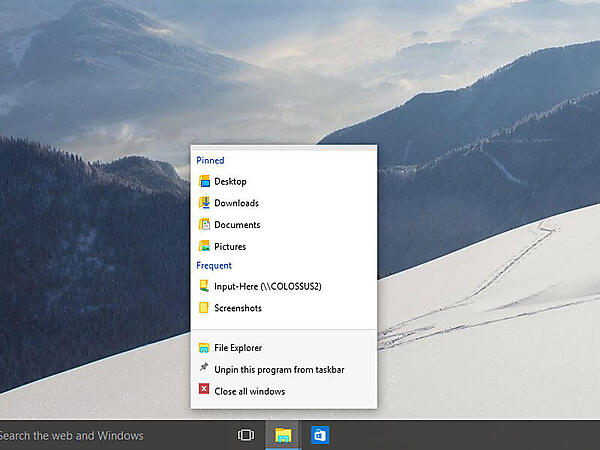Select the Desktop text label in Pinned

tap(230, 182)
